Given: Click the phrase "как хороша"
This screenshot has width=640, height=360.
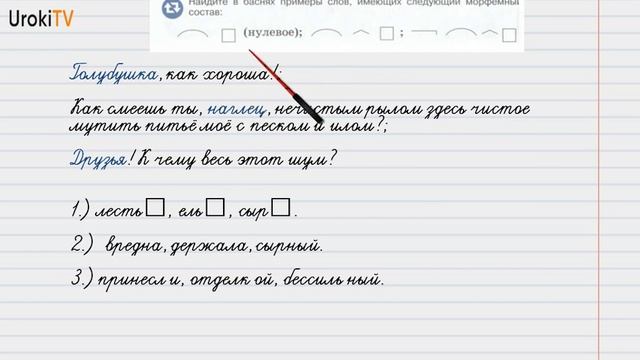Looking at the screenshot, I should 218,75.
